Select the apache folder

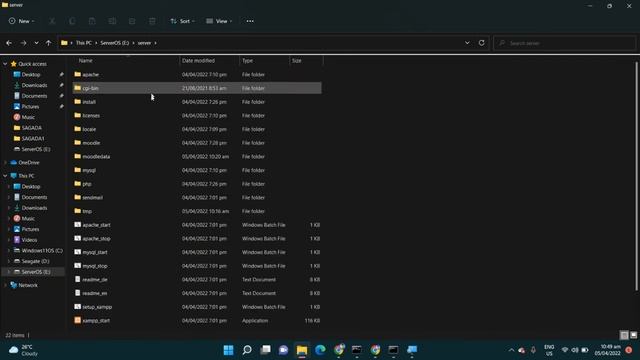click(197, 75)
